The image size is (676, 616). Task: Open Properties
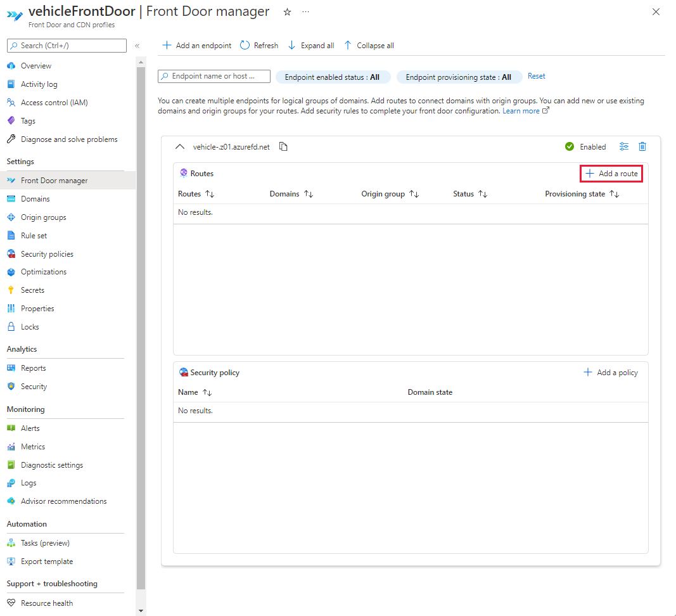pyautogui.click(x=37, y=309)
